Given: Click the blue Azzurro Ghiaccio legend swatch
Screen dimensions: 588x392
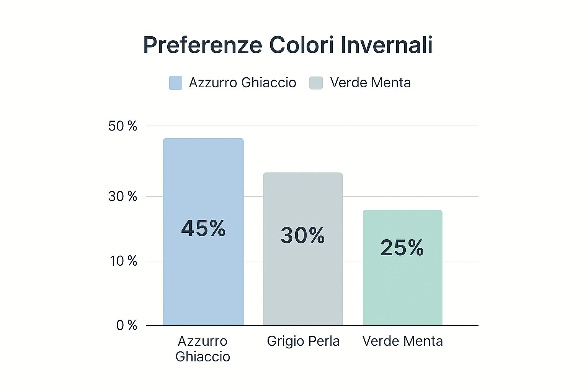Looking at the screenshot, I should coord(176,83).
